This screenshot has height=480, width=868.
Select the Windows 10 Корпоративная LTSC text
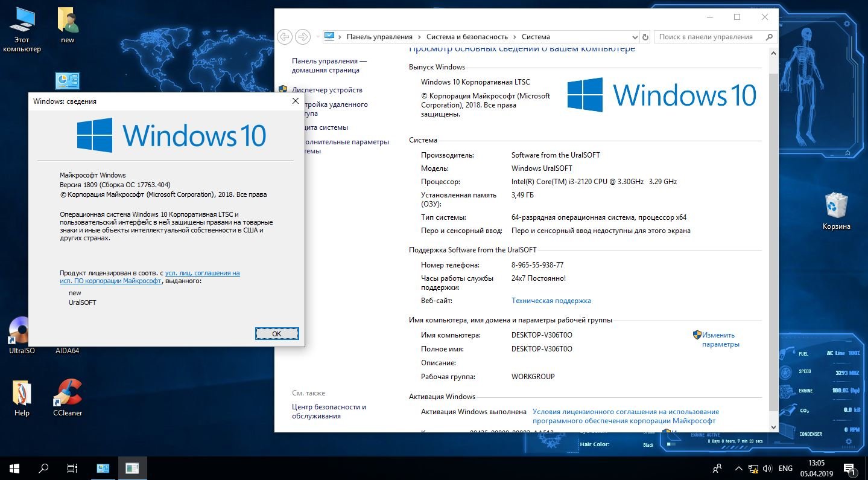point(475,82)
